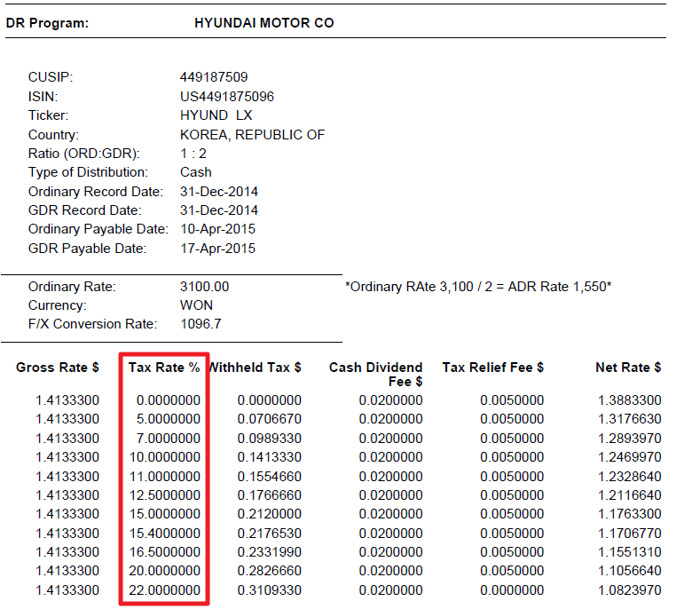Image resolution: width=700 pixels, height=609 pixels.
Task: Select country value KOREA, REPUBLIC OF
Action: [252, 134]
